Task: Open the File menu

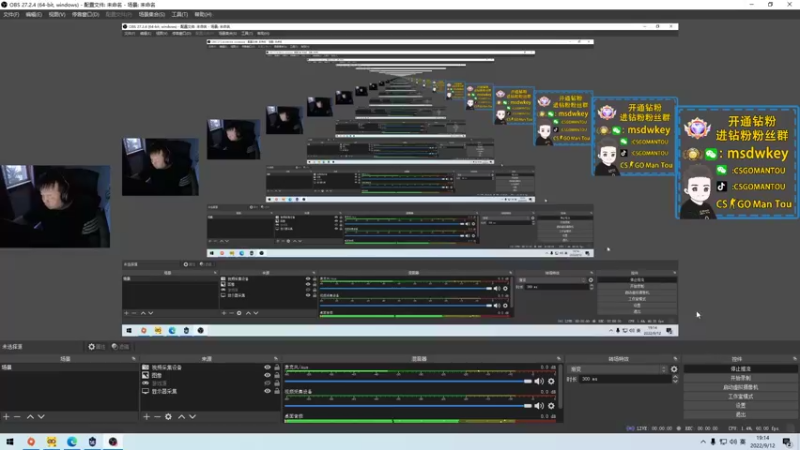Action: coord(11,14)
